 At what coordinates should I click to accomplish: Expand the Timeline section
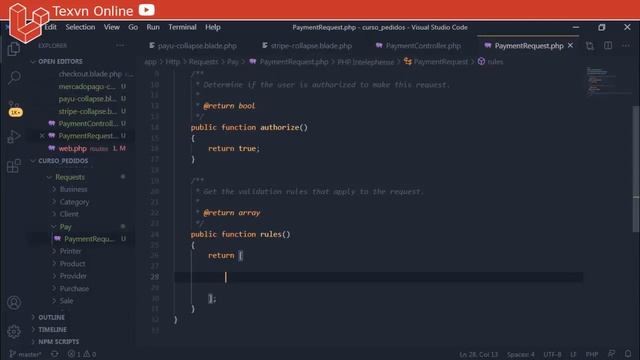pyautogui.click(x=52, y=329)
